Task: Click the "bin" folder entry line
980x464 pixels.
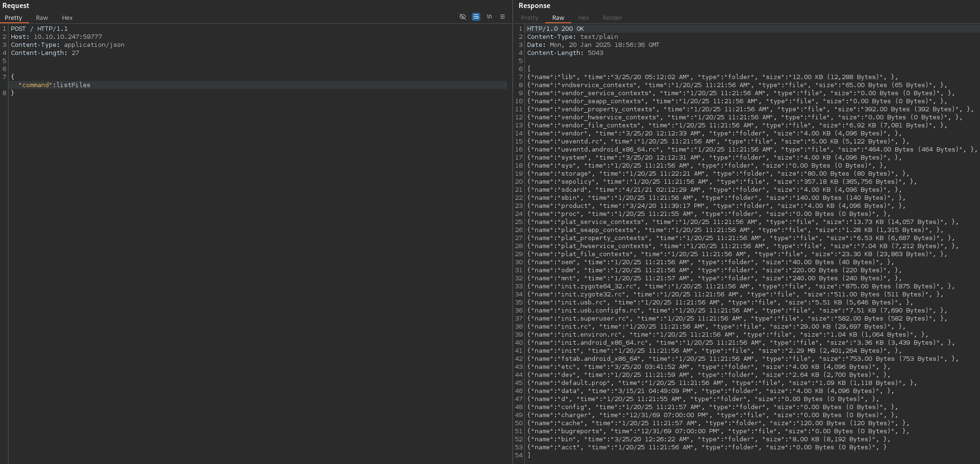Action: [709, 439]
